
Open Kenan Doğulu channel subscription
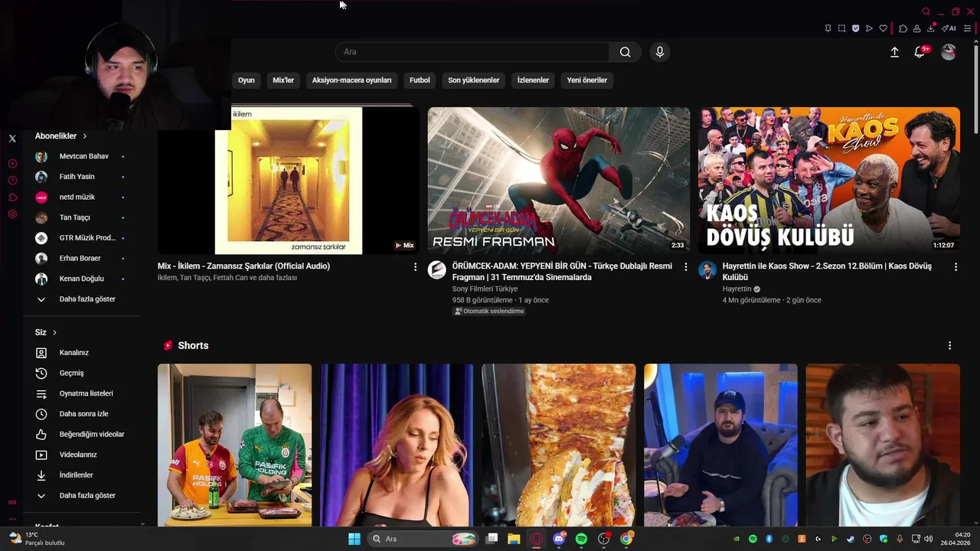(x=81, y=279)
